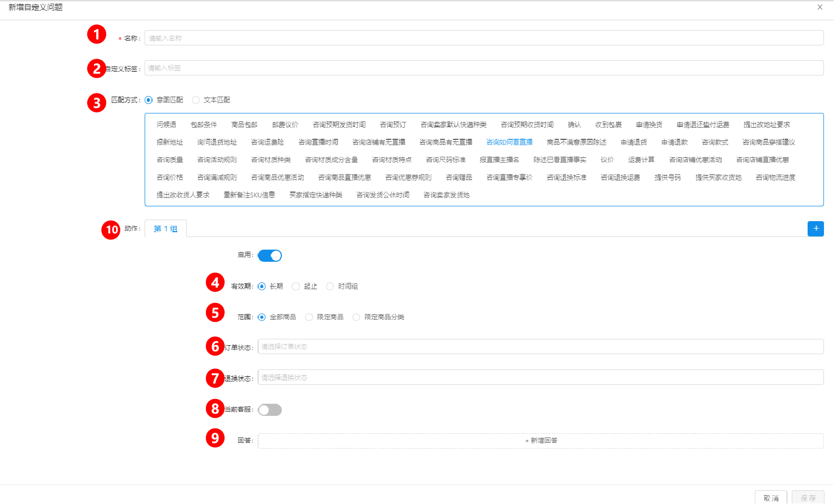This screenshot has width=834, height=504.
Task: Choose the 咨询卖家默认快递种类 intent tag
Action: tap(453, 125)
